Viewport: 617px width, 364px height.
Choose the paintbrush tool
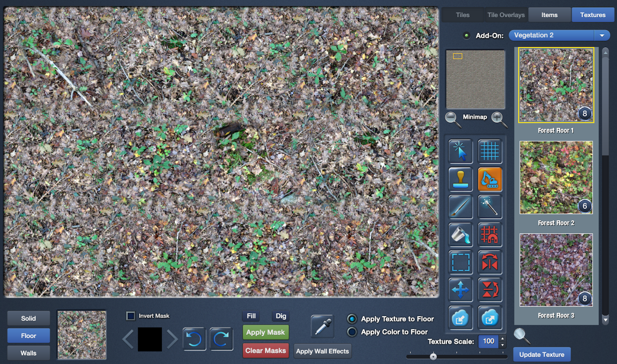pos(460,207)
